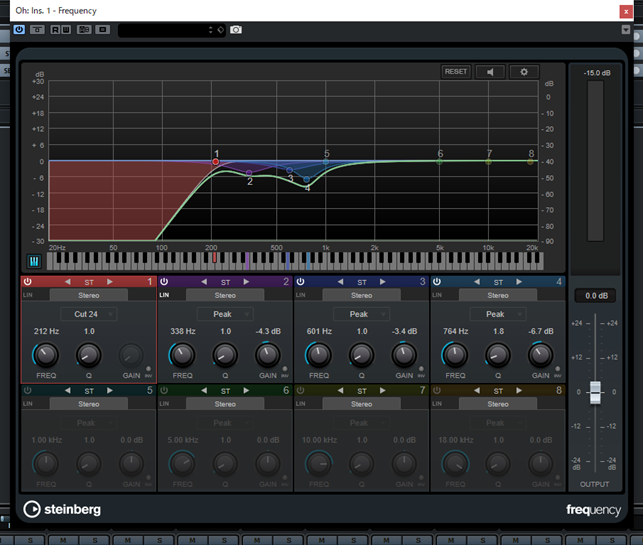Disable band 2 with its power button

[164, 283]
